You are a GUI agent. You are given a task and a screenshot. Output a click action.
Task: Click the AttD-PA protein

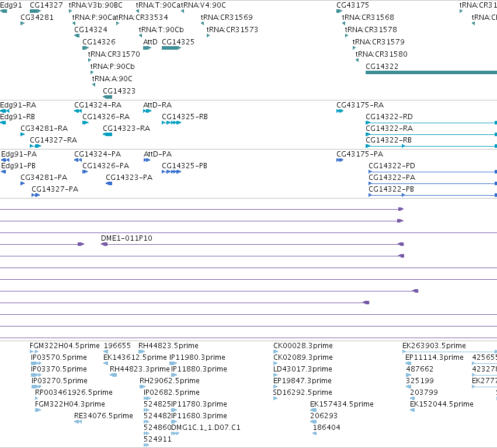point(147,160)
